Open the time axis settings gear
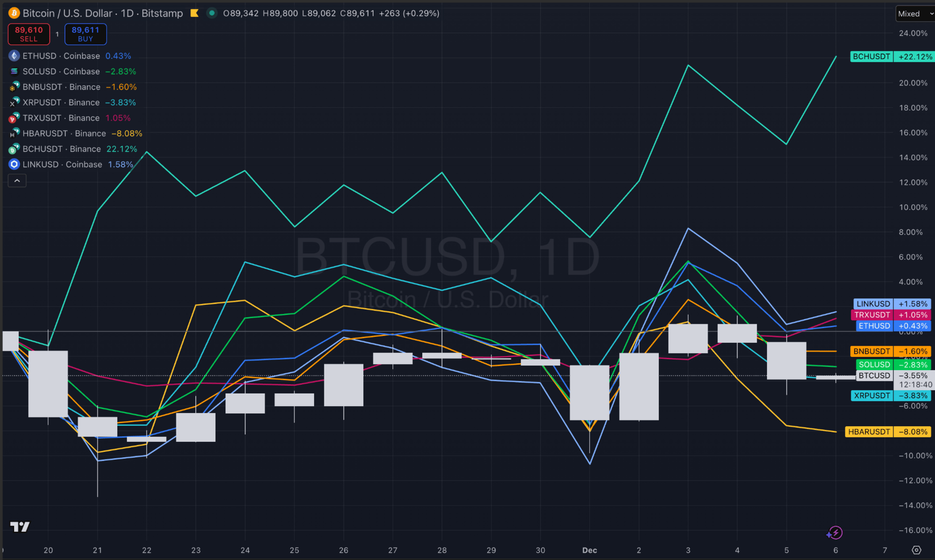This screenshot has height=560, width=935. coord(916,550)
